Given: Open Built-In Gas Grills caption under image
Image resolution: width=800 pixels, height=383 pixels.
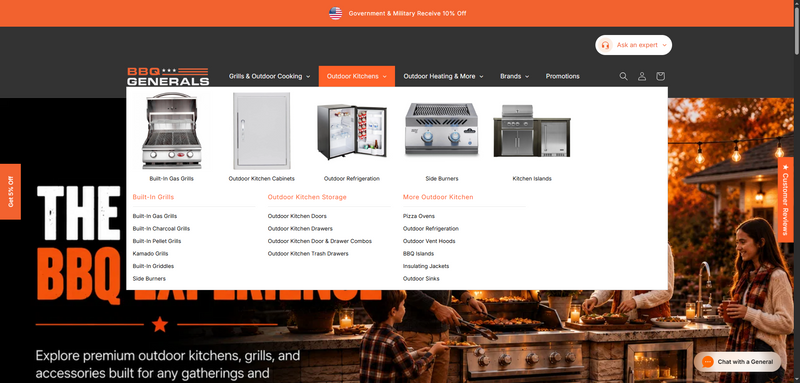Looking at the screenshot, I should [171, 179].
